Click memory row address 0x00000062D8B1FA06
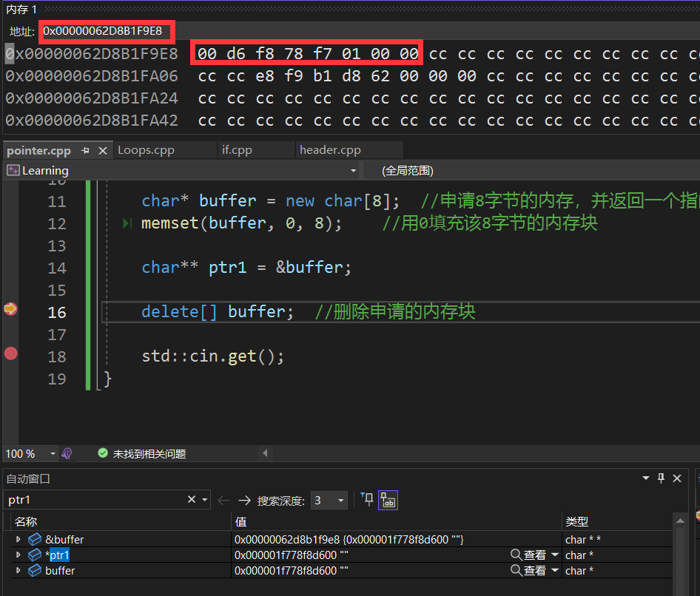 92,76
